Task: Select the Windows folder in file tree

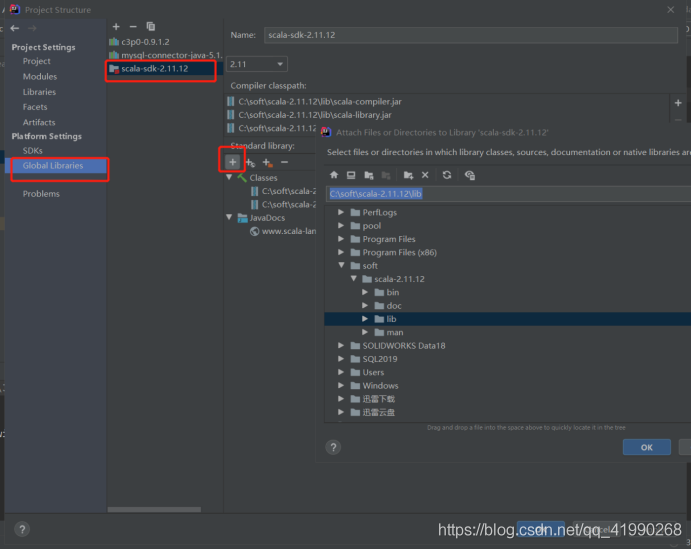Action: click(380, 385)
